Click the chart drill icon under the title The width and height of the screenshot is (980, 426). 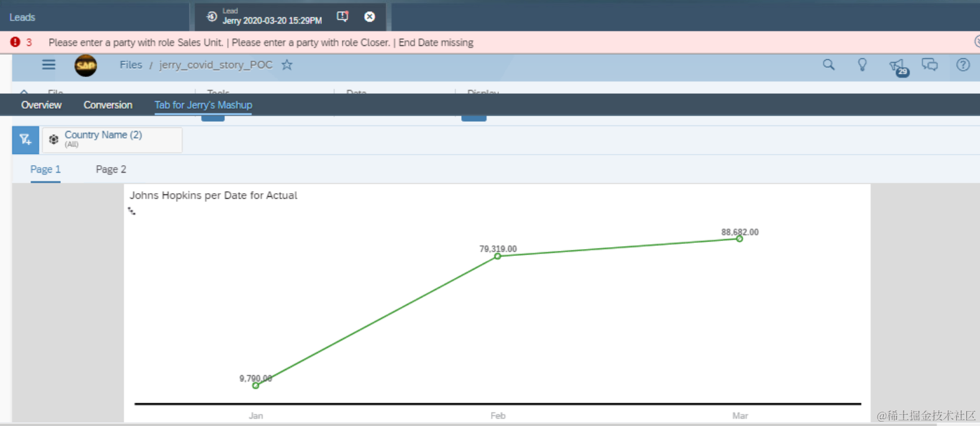132,211
